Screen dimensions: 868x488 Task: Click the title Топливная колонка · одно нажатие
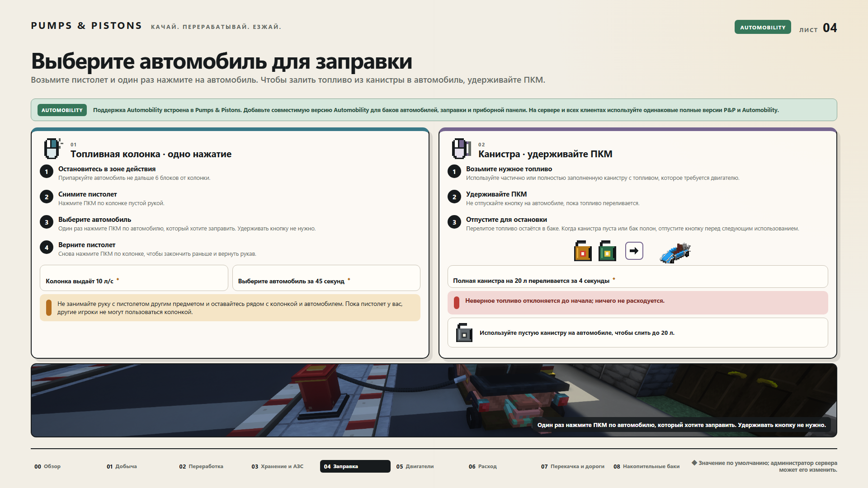coord(151,154)
